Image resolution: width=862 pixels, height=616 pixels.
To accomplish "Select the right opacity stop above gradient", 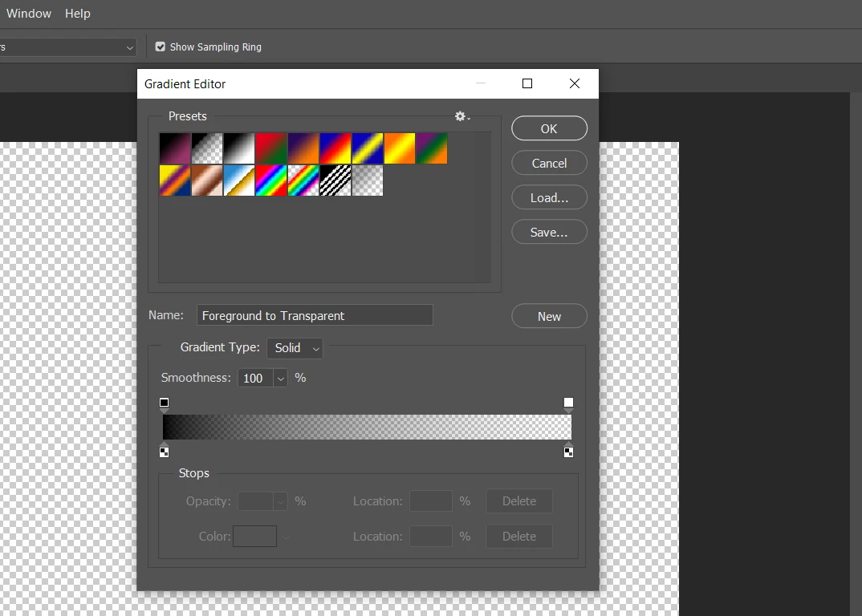I will (568, 404).
